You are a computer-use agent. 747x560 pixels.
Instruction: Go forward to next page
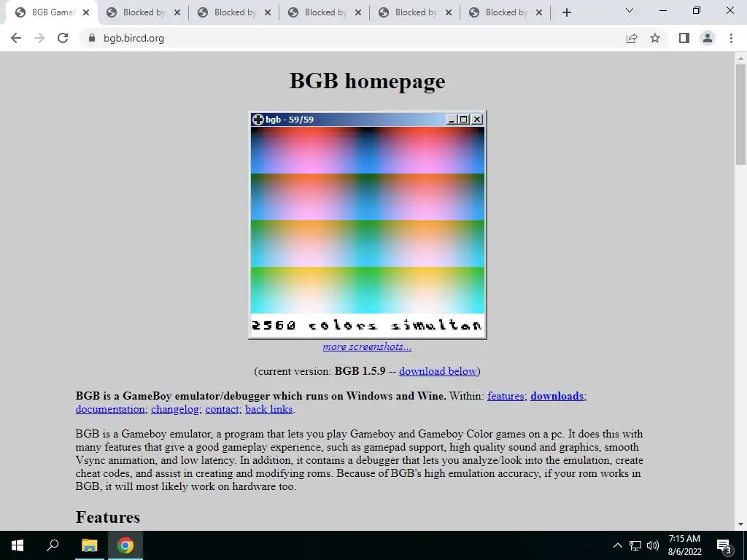point(39,38)
